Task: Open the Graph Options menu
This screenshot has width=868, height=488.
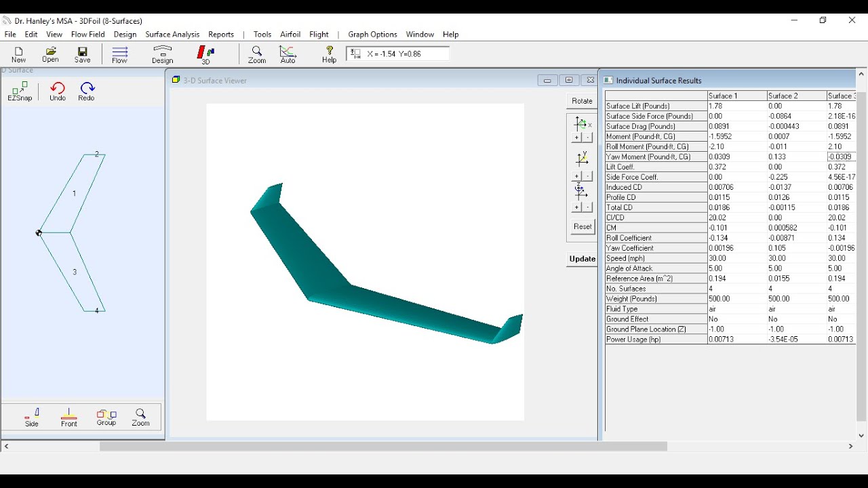Action: (372, 35)
